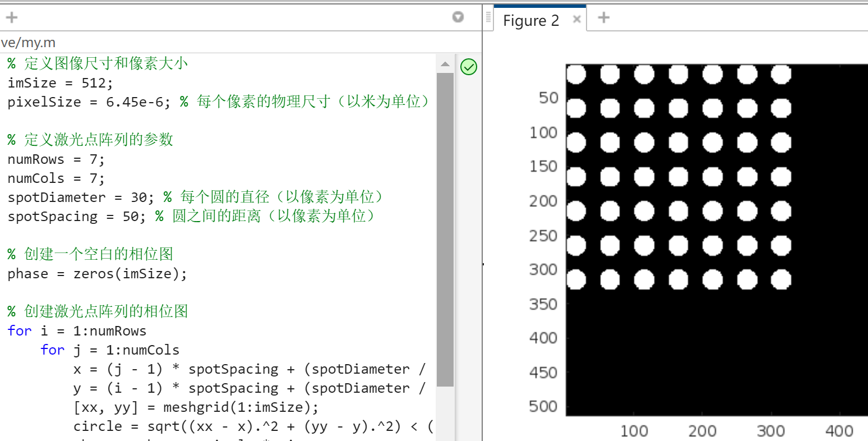
Task: Click the numRows = 7 code line
Action: click(56, 159)
